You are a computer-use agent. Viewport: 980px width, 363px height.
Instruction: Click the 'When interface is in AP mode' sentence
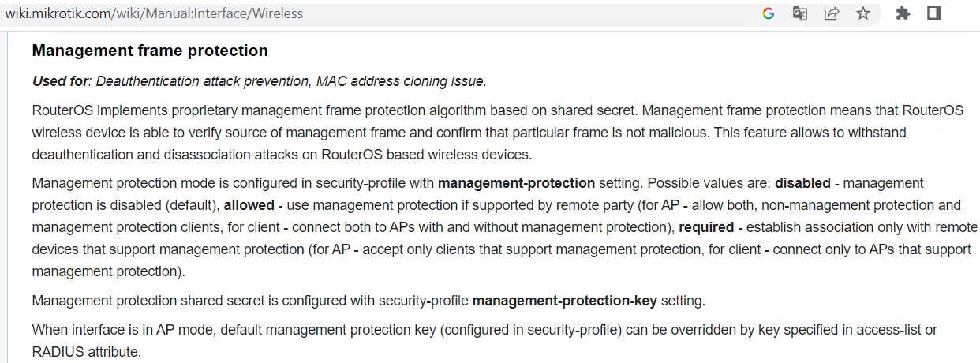pyautogui.click(x=118, y=330)
